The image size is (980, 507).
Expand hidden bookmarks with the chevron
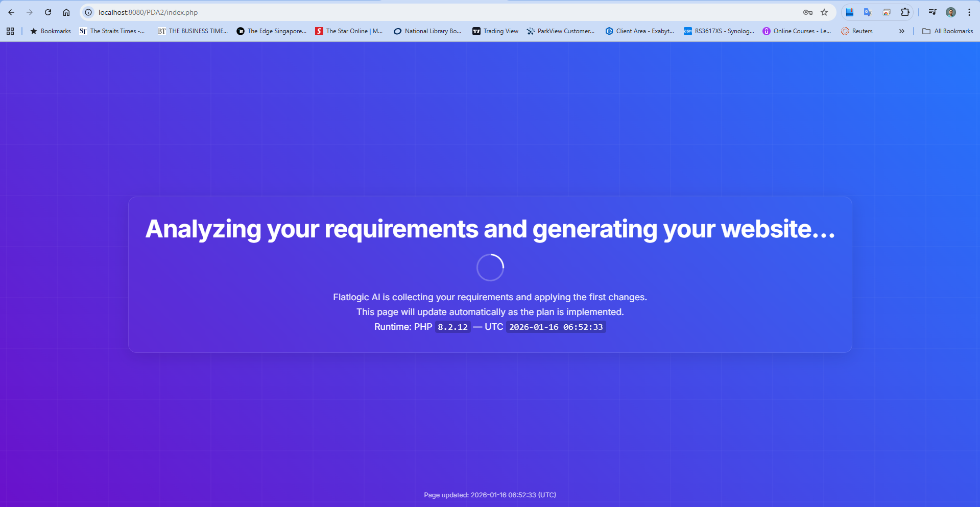click(x=902, y=31)
